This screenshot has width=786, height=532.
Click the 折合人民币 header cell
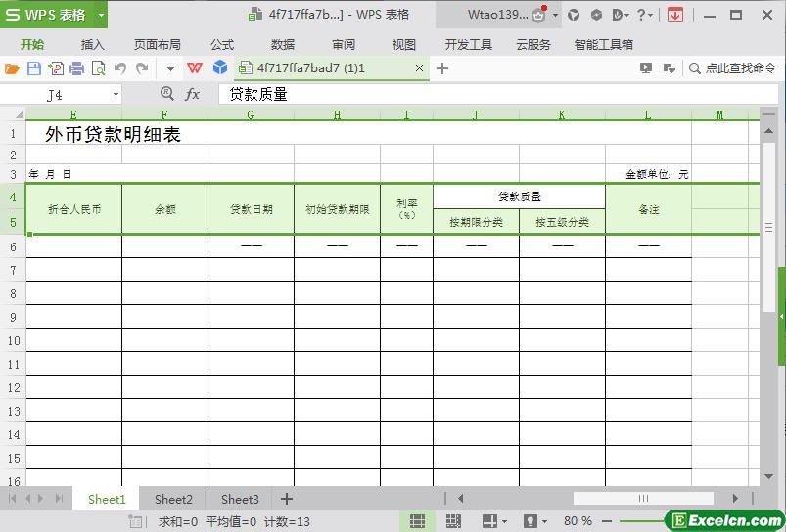click(73, 209)
